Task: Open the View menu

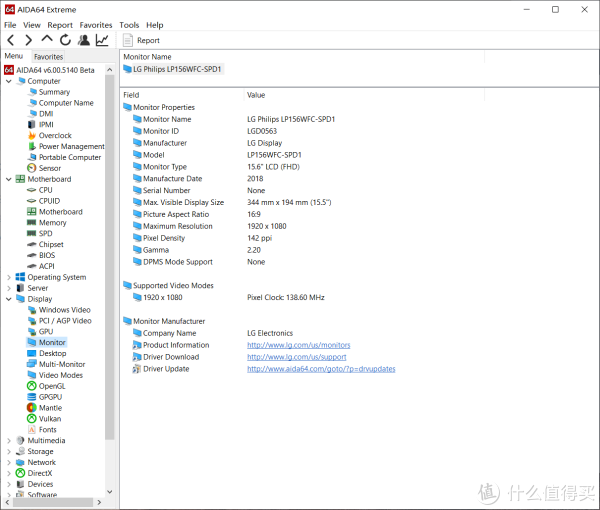Action: click(x=32, y=25)
